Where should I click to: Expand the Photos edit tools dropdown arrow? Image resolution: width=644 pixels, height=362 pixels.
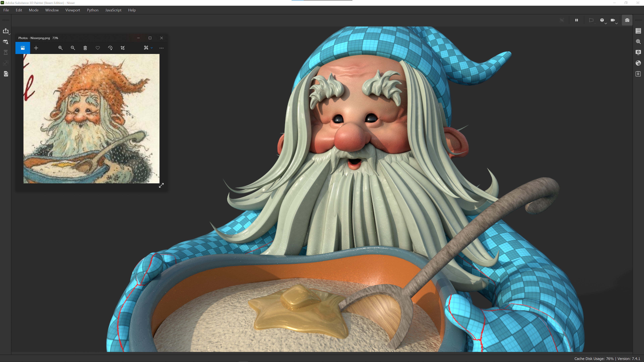(x=151, y=48)
